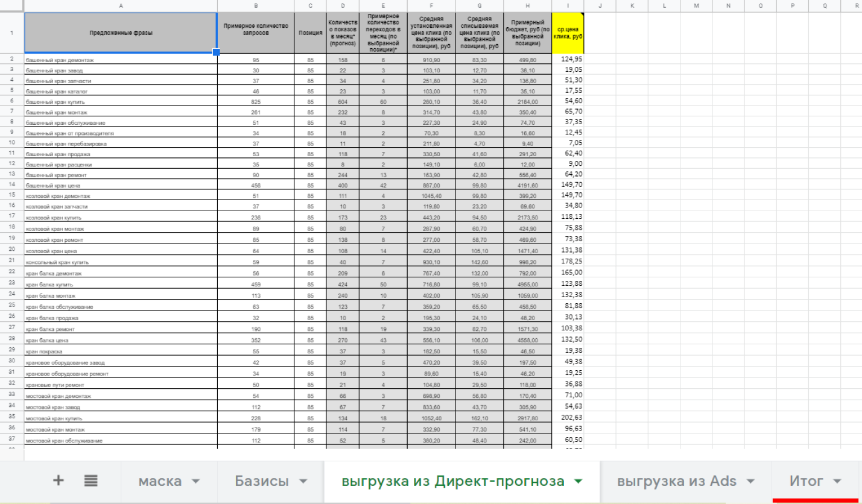
Task: Click cell 'башенный кран цена'
Action: pyautogui.click(x=121, y=186)
